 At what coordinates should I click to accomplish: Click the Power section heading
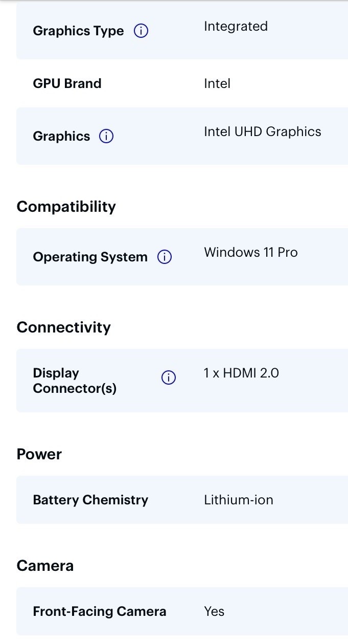point(39,454)
